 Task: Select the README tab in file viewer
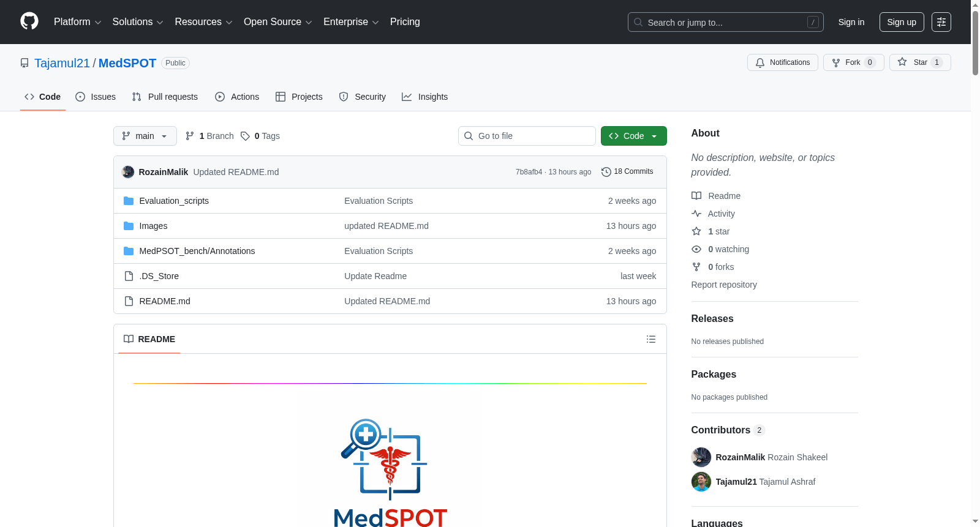click(149, 339)
